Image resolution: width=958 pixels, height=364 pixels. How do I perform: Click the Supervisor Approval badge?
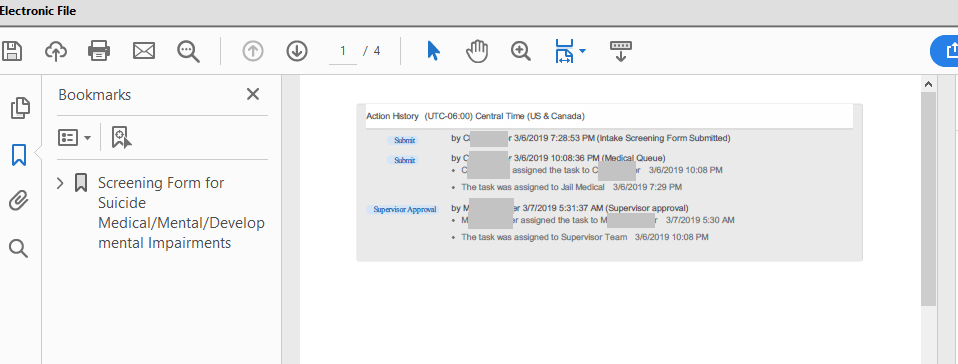point(404,209)
